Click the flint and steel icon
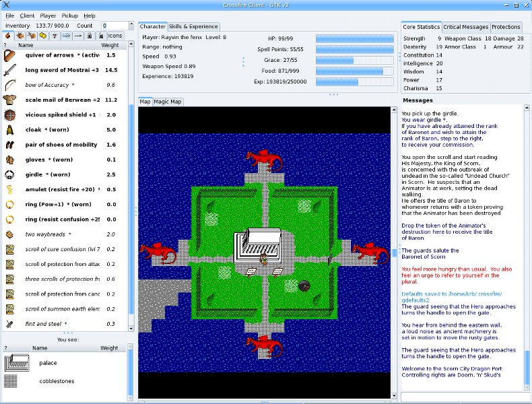Viewport: 532px width, 404px height. 9,324
